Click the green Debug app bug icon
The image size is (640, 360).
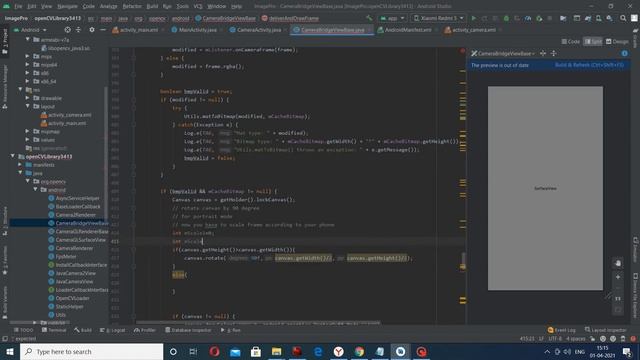[506, 18]
